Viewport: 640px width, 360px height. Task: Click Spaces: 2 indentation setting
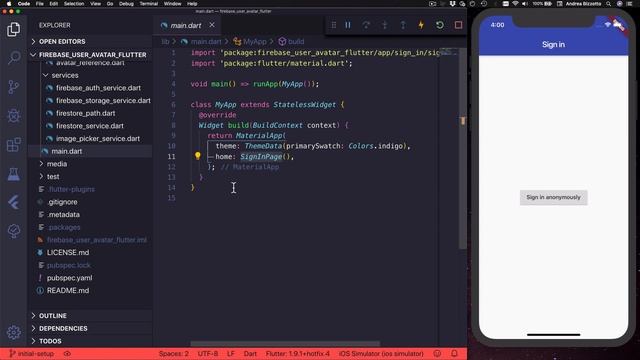point(173,353)
